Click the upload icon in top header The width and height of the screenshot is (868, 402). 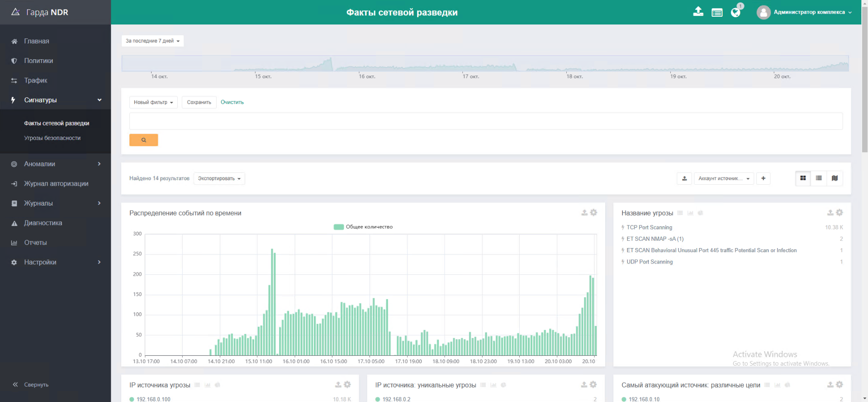[698, 12]
